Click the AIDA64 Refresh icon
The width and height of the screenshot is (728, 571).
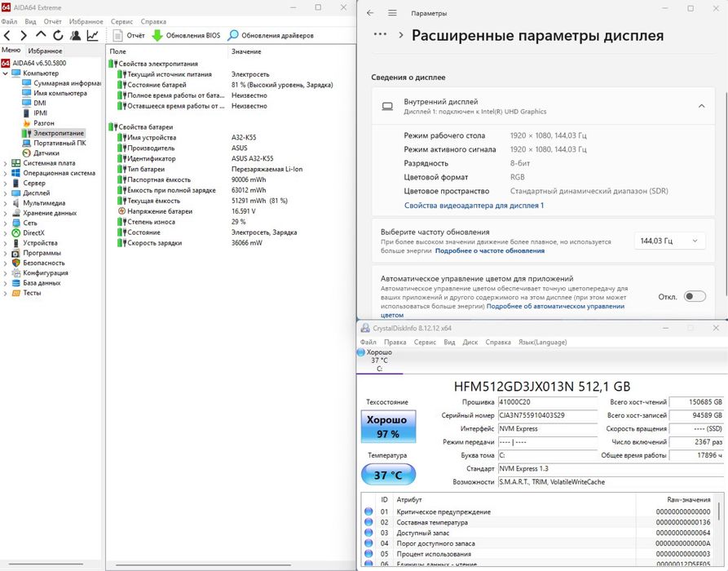pos(58,35)
